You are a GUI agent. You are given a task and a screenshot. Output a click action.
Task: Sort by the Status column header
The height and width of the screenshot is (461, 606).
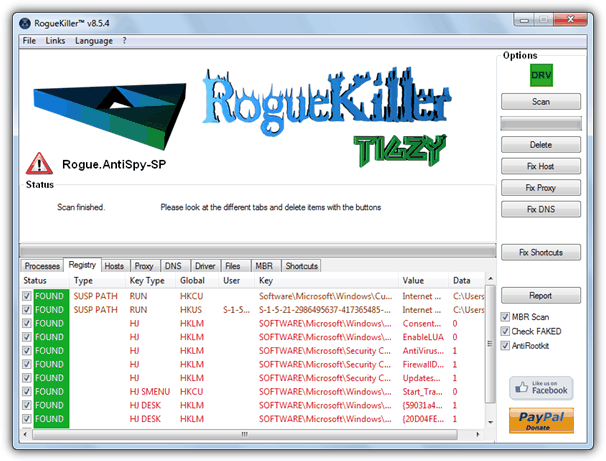pyautogui.click(x=45, y=281)
